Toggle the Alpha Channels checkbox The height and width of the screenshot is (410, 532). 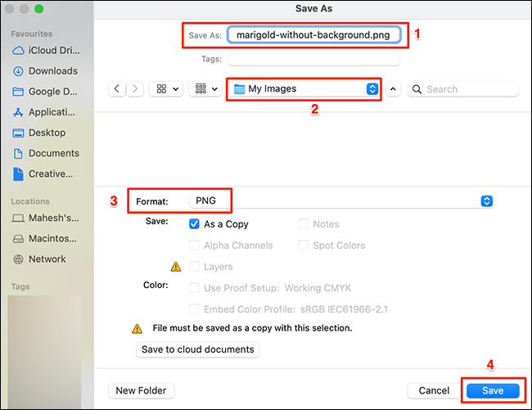(195, 245)
